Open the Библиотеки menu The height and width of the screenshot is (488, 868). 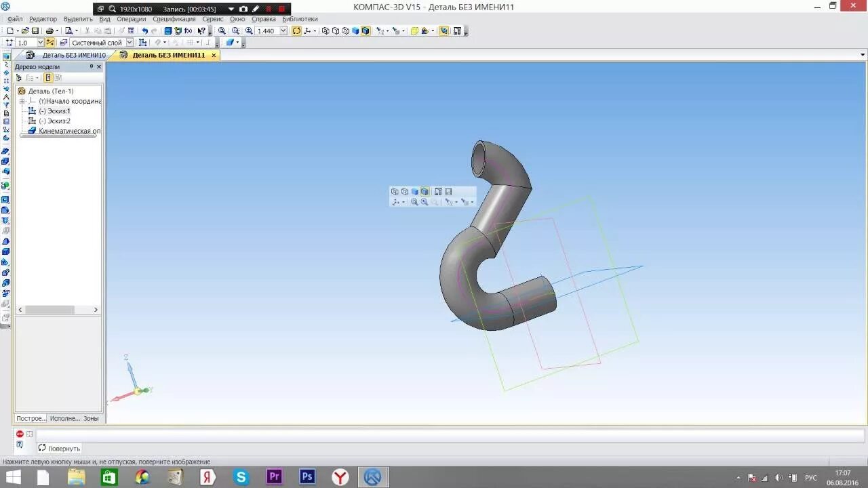tap(300, 19)
